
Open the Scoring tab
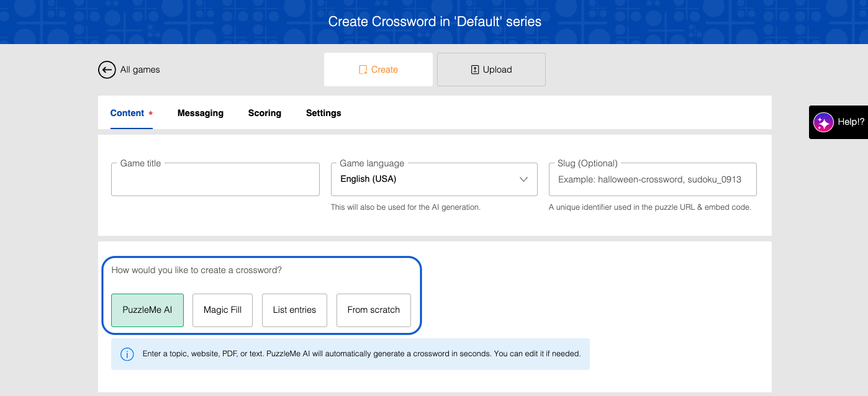264,113
